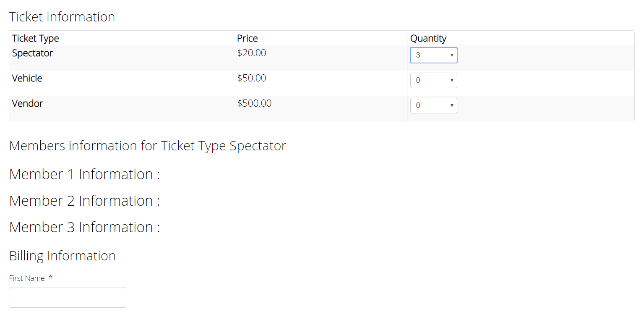The width and height of the screenshot is (644, 312).
Task: Click the Member 3 Information heading
Action: tap(85, 227)
